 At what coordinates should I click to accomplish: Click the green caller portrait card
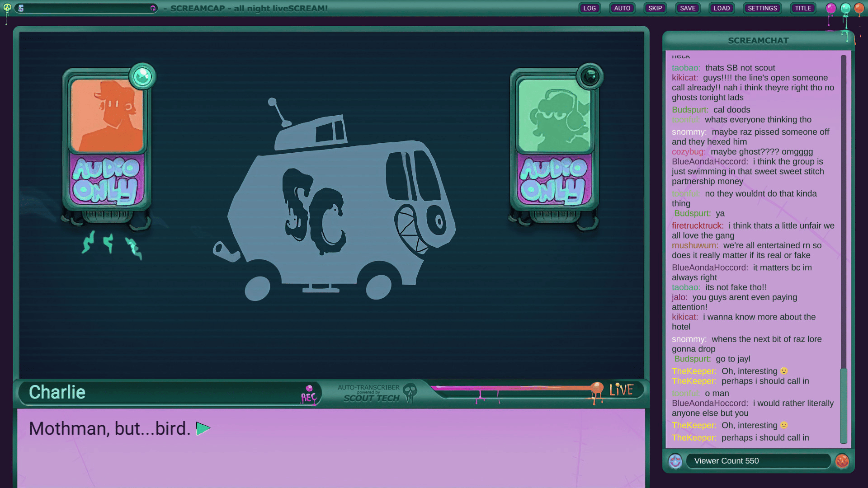(x=555, y=116)
